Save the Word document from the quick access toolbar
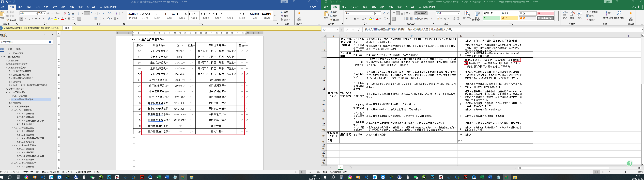The image size is (644, 180). point(2,2)
